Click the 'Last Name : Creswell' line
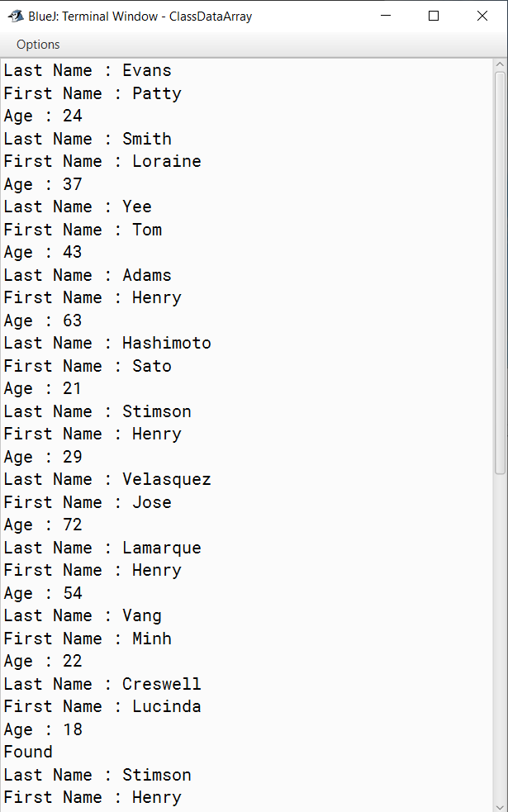 point(102,684)
